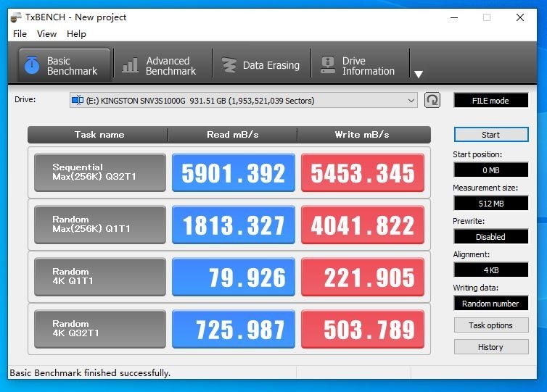Change the Start position 0 MB value

click(491, 170)
